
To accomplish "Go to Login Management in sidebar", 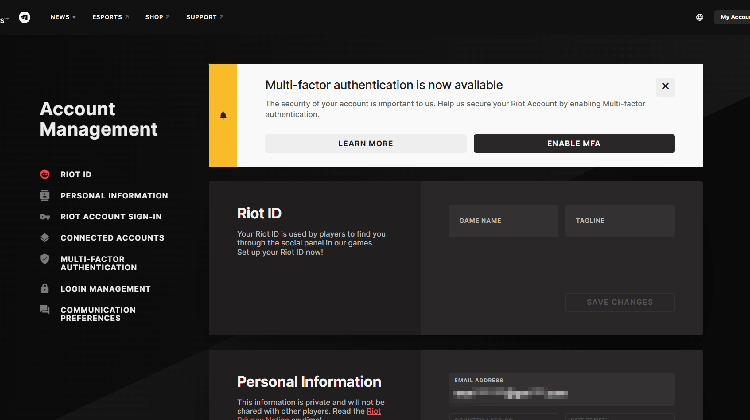I will click(x=105, y=289).
